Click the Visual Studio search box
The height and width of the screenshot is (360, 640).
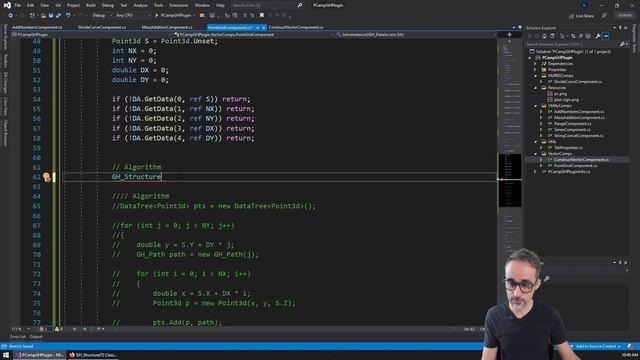[x=267, y=5]
